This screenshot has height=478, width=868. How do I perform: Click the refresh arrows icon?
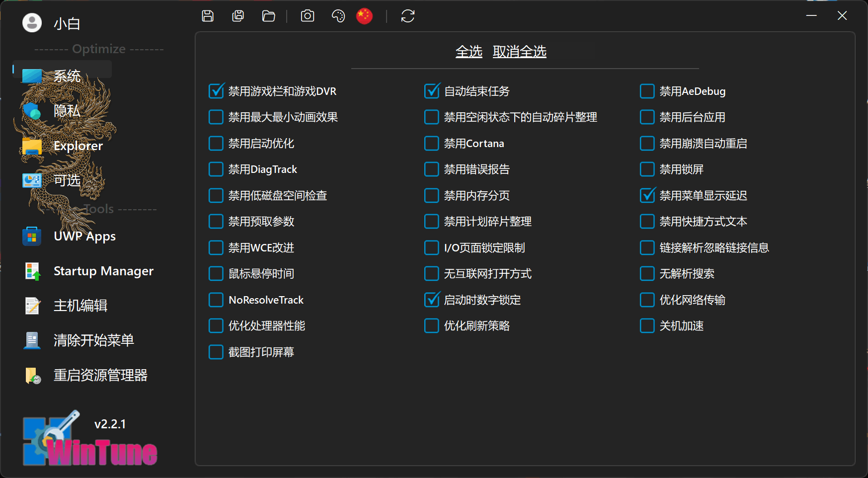pyautogui.click(x=407, y=16)
